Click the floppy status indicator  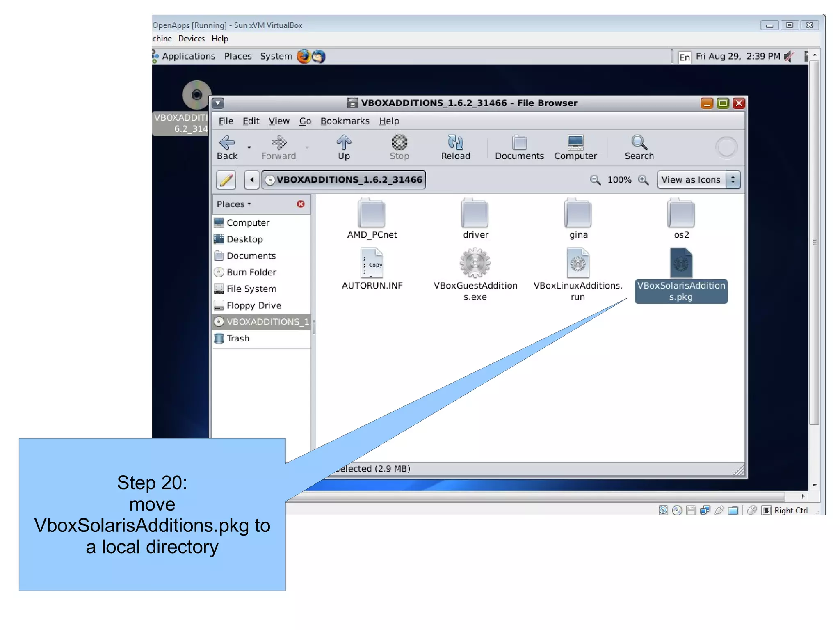691,510
